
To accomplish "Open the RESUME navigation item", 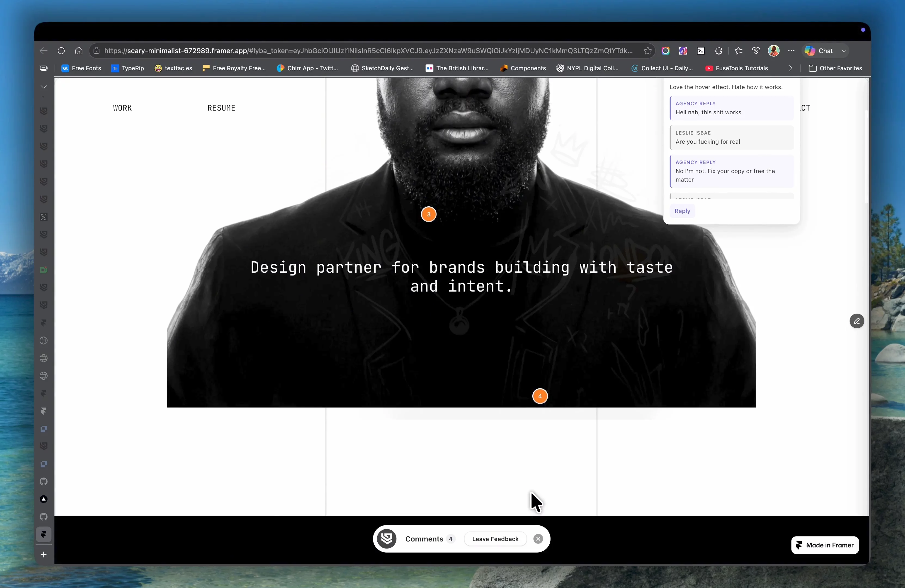I will (x=221, y=108).
